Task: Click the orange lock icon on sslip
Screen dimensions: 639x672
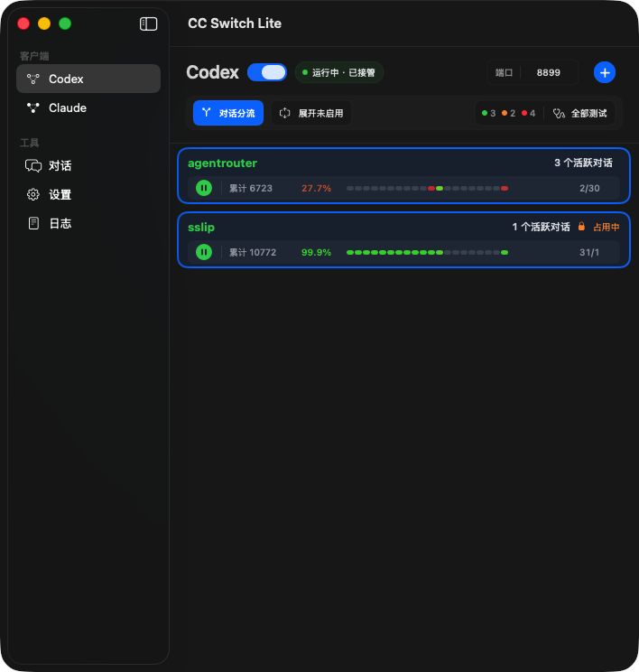Action: 581,227
